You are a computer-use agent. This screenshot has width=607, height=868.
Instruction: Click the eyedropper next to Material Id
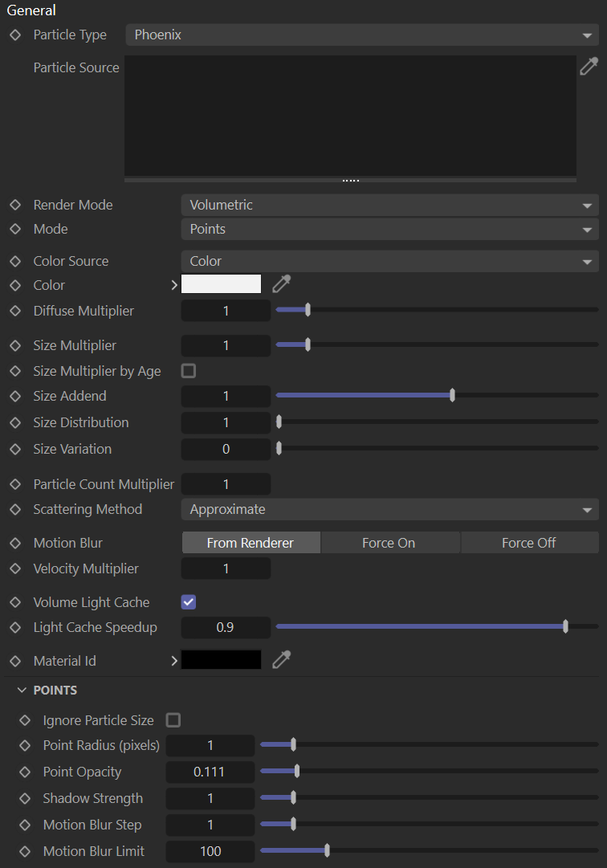282,660
